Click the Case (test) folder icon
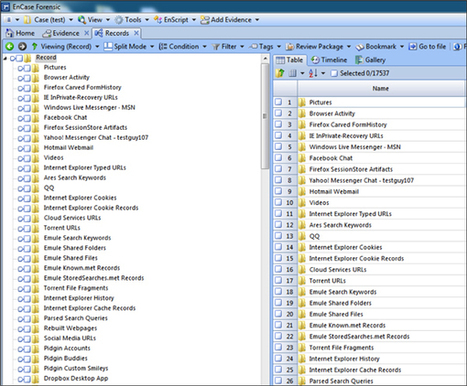 (28, 20)
